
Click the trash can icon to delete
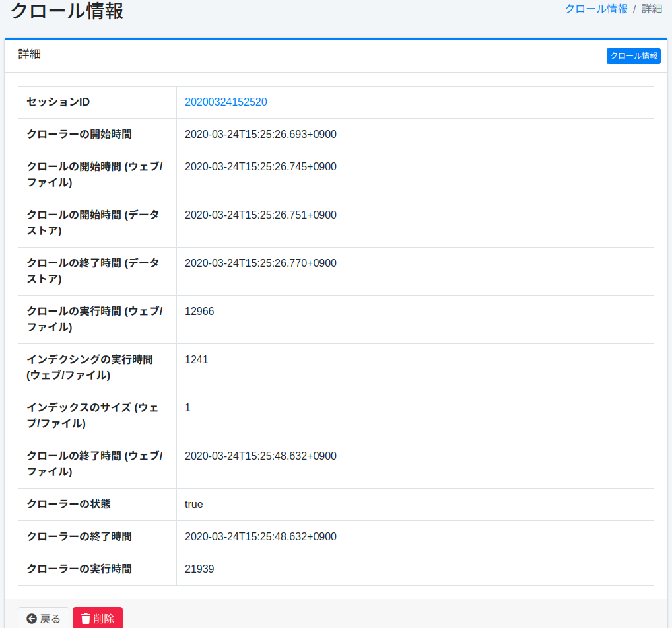coord(86,619)
